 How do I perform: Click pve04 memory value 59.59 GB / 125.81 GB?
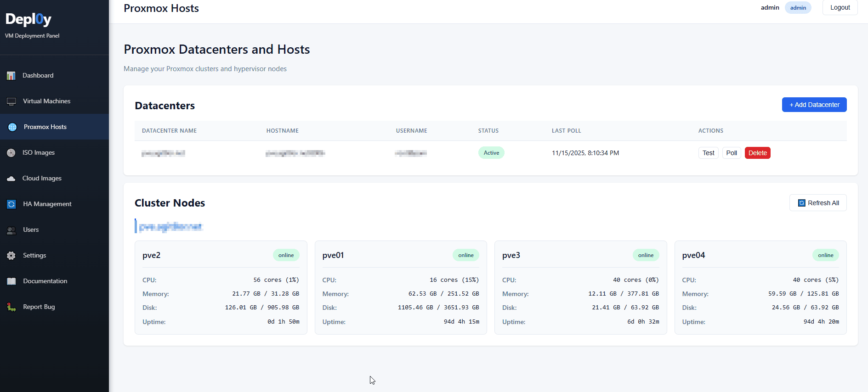click(804, 294)
